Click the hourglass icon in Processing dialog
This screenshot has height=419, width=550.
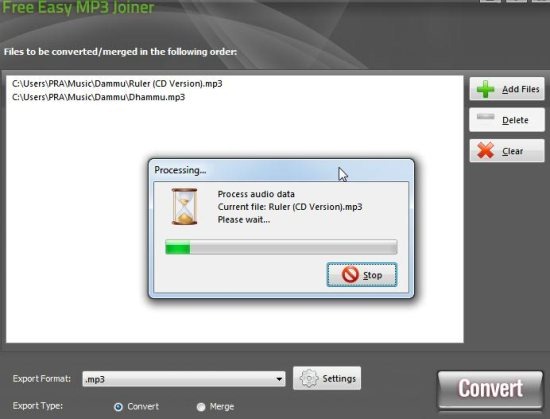coord(184,206)
